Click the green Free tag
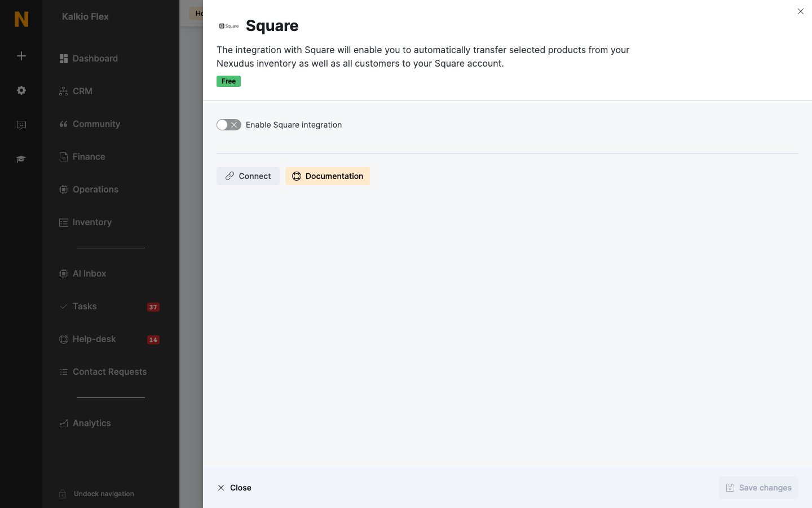This screenshot has height=508, width=812. coord(228,81)
